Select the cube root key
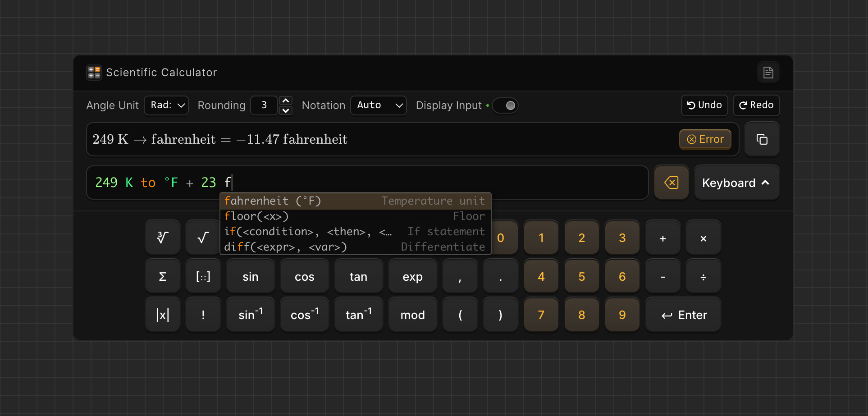Viewport: 868px width, 416px height. [162, 237]
